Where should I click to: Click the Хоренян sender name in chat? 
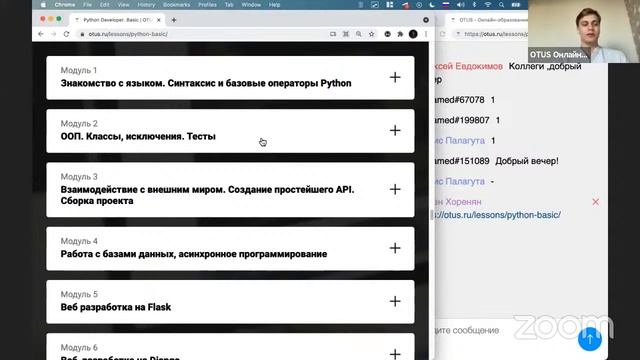tap(458, 202)
